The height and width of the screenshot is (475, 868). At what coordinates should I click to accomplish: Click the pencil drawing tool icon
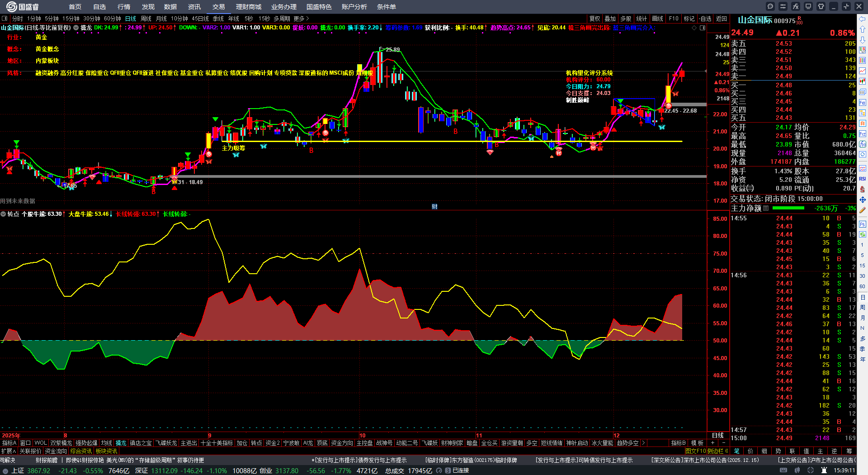pyautogui.click(x=863, y=210)
